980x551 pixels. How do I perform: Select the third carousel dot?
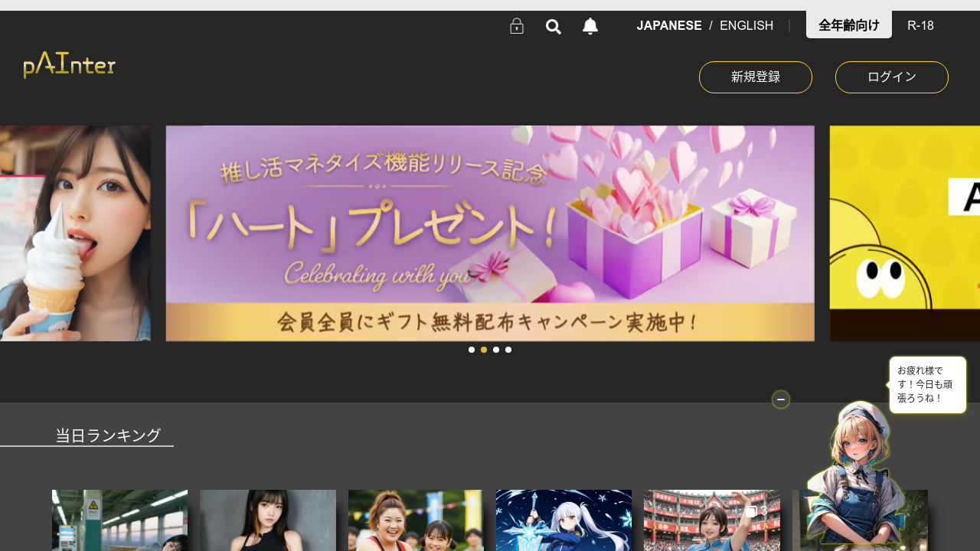tap(496, 350)
